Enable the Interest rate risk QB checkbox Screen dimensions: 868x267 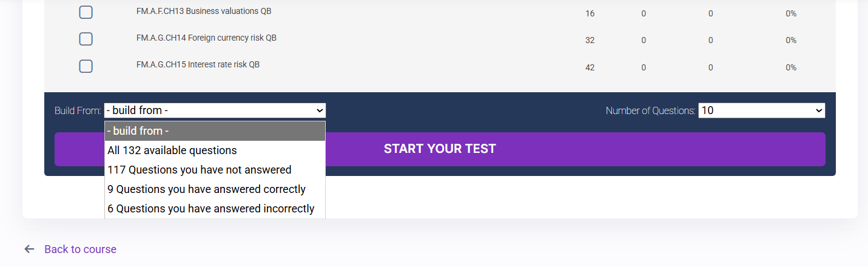pos(86,66)
